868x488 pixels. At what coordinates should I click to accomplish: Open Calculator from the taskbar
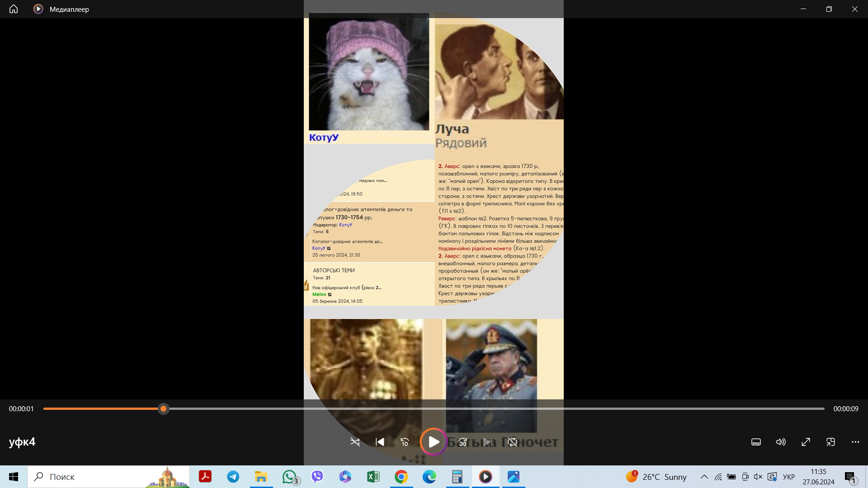point(458,477)
